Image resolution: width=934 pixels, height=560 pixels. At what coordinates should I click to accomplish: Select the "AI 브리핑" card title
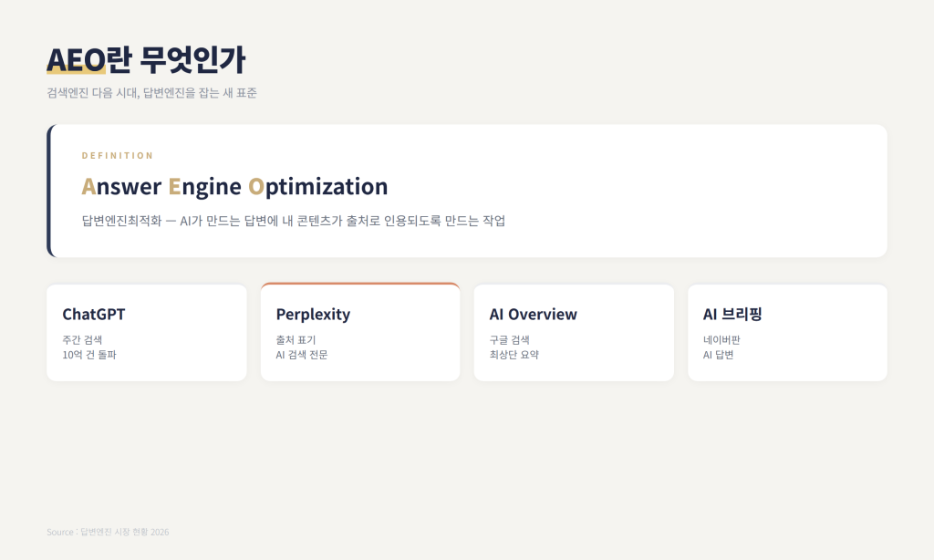[732, 314]
